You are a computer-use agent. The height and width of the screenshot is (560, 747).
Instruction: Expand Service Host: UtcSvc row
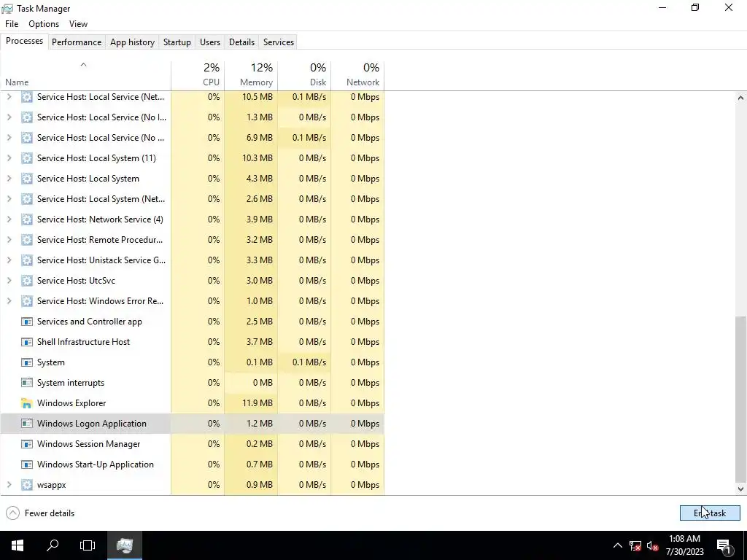(9, 281)
